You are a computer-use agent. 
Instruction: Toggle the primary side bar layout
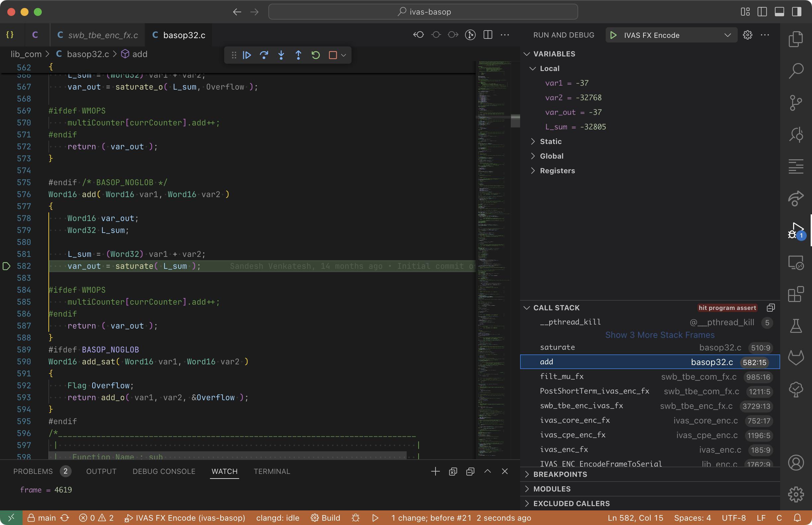pos(762,12)
